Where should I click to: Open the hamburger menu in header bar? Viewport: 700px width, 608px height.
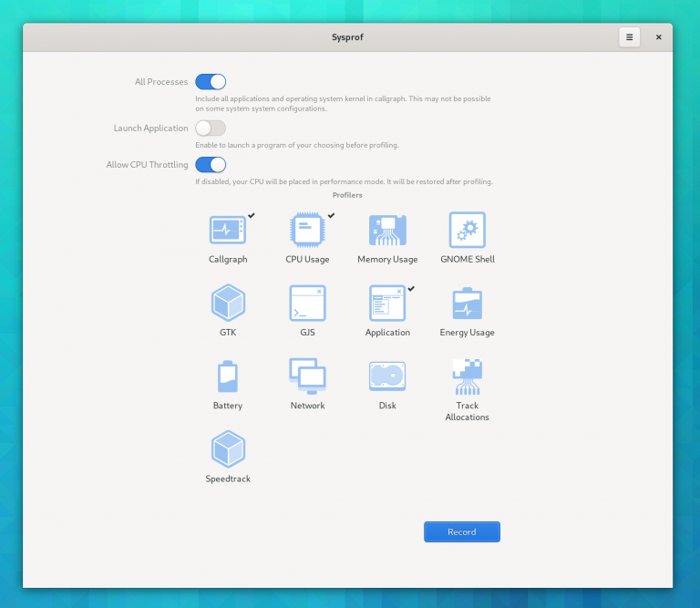click(x=629, y=37)
